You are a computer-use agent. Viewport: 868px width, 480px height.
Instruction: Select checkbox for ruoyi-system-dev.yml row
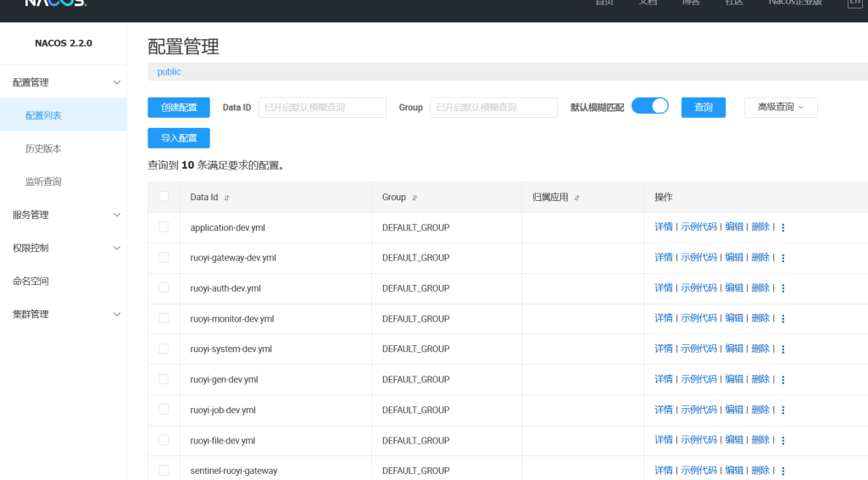tap(164, 349)
